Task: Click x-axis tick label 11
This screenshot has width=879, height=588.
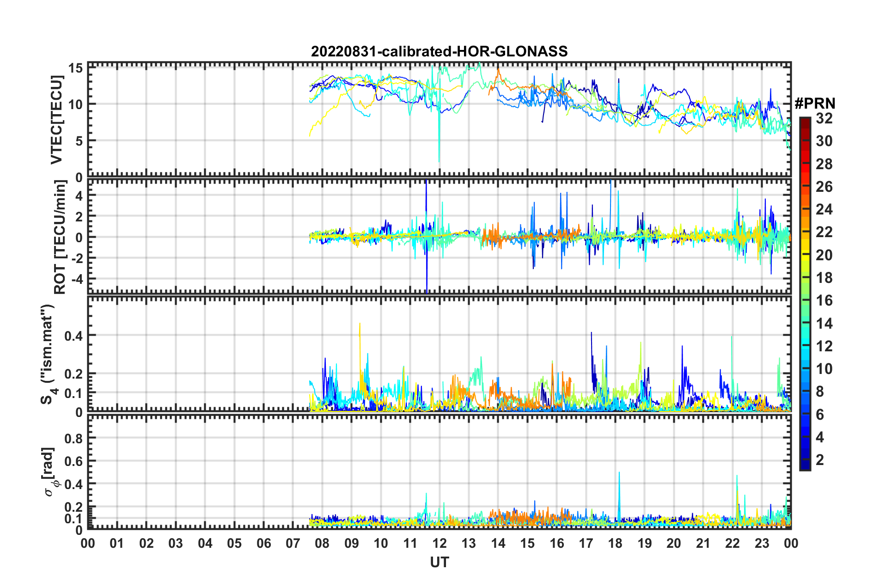Action: pyautogui.click(x=410, y=543)
